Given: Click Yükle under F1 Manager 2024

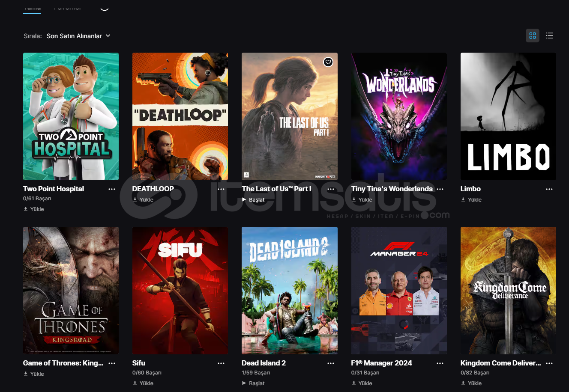Looking at the screenshot, I should point(362,383).
